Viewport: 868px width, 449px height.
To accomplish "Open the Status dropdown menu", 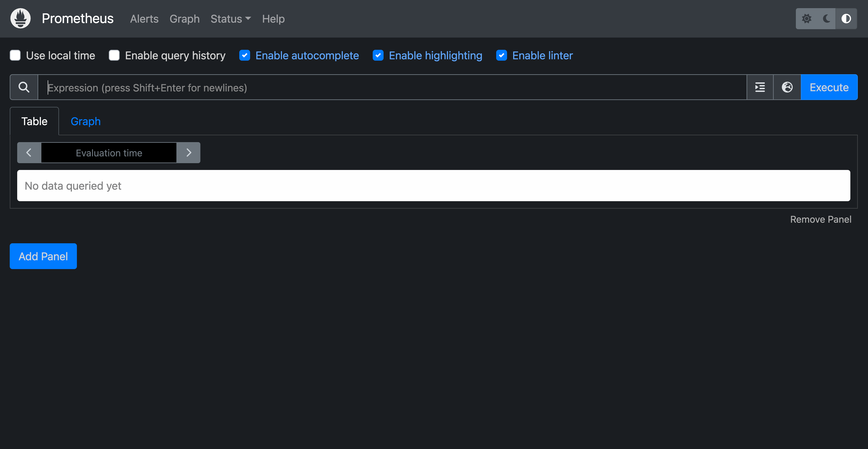I will [x=230, y=19].
